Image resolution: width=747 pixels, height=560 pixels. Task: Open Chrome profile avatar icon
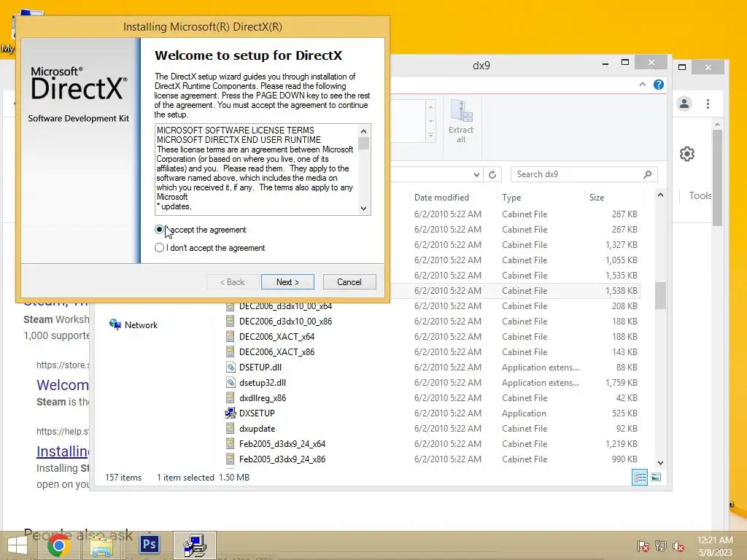pyautogui.click(x=684, y=104)
